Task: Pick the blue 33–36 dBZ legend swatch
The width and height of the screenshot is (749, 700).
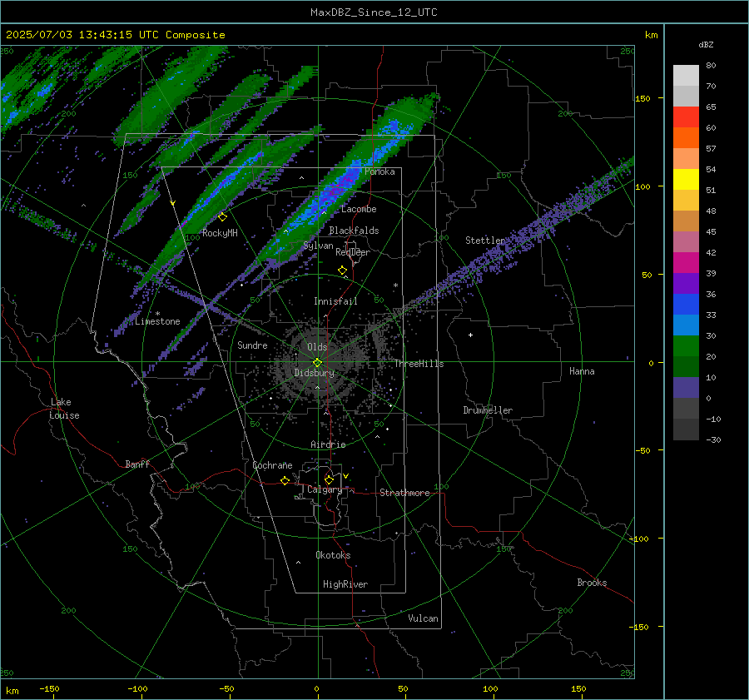Action: pos(686,305)
